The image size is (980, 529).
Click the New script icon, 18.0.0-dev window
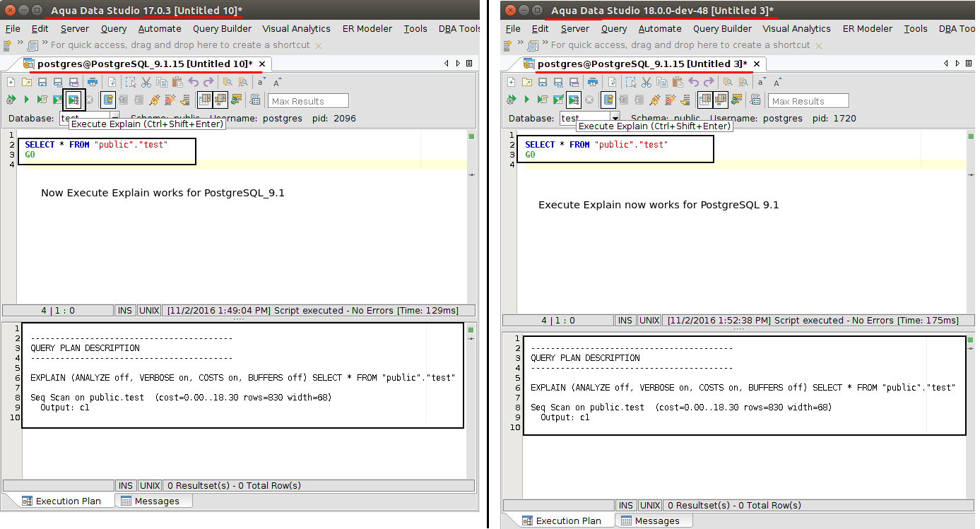[511, 82]
